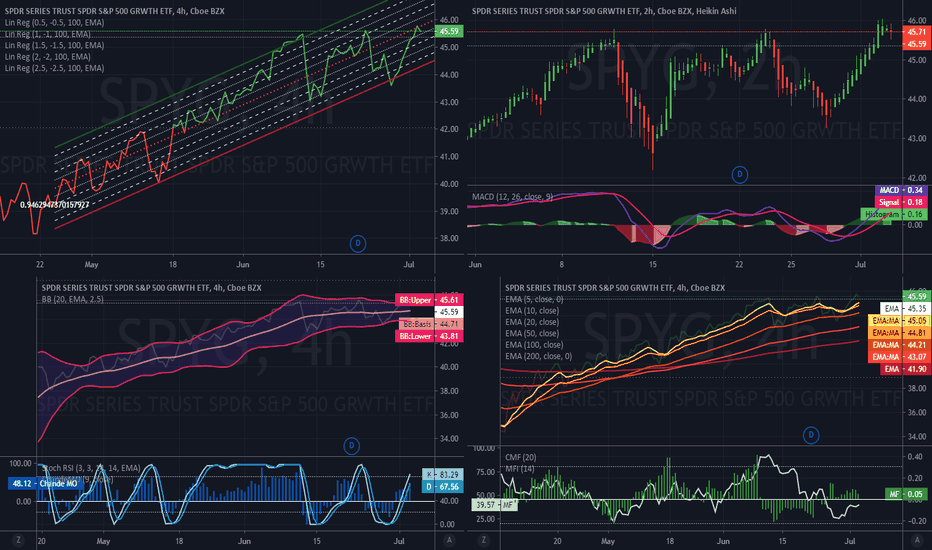
Task: Click Histogram 0.16 value label
Action: pos(894,214)
